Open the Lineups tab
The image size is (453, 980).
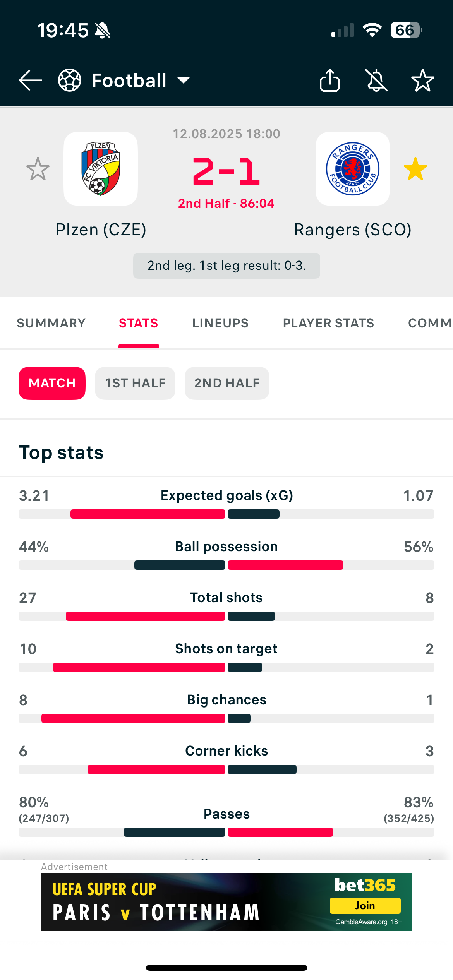pos(221,323)
